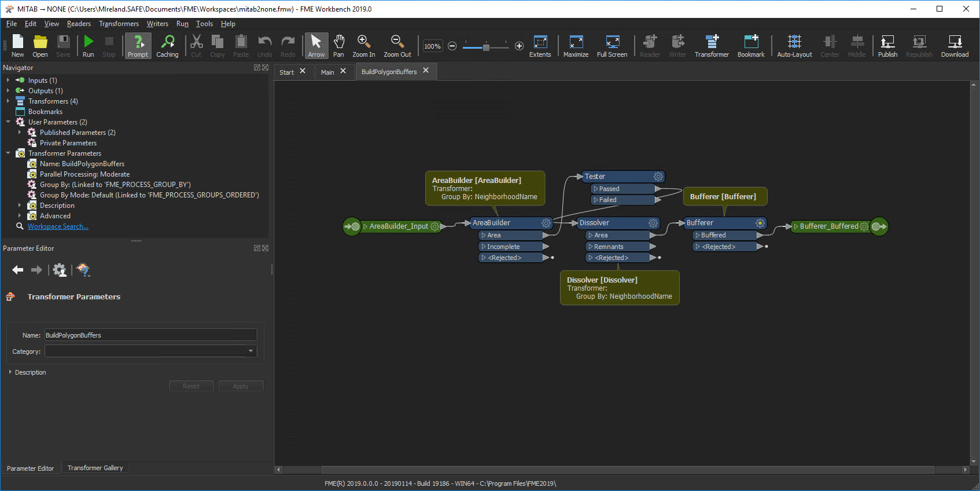Select the Arrow tool

click(x=316, y=46)
